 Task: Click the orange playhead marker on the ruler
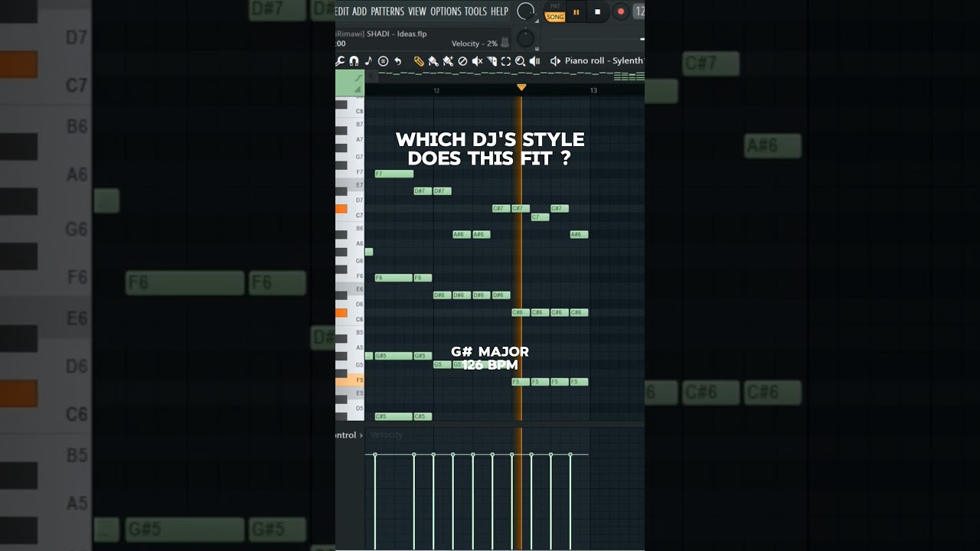521,88
